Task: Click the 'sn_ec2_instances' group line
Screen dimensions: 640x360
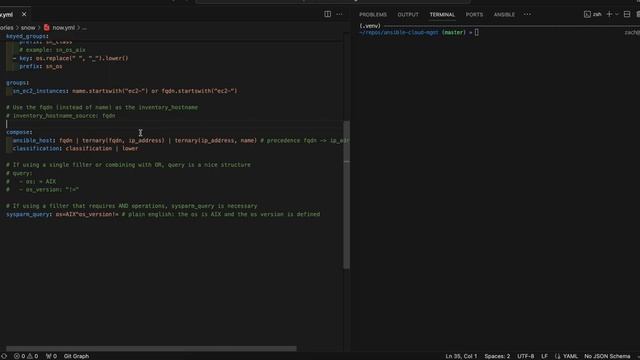Action: pos(125,91)
